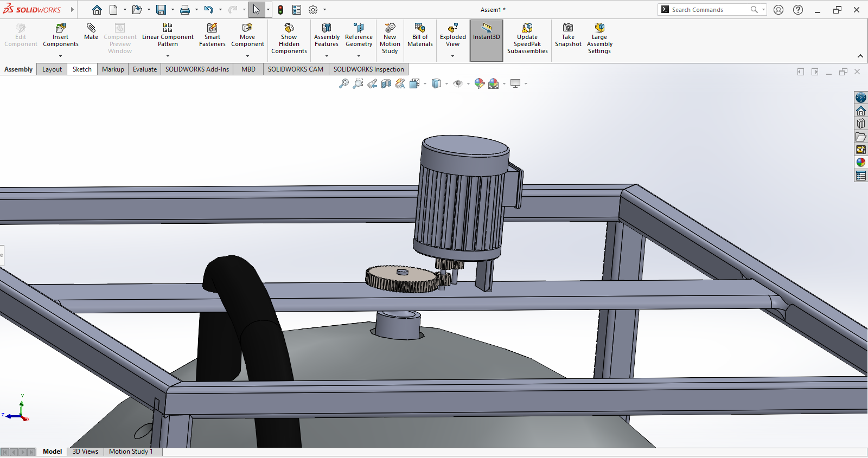Collapse the CommandManager ribbon
The image size is (868, 458).
click(860, 56)
